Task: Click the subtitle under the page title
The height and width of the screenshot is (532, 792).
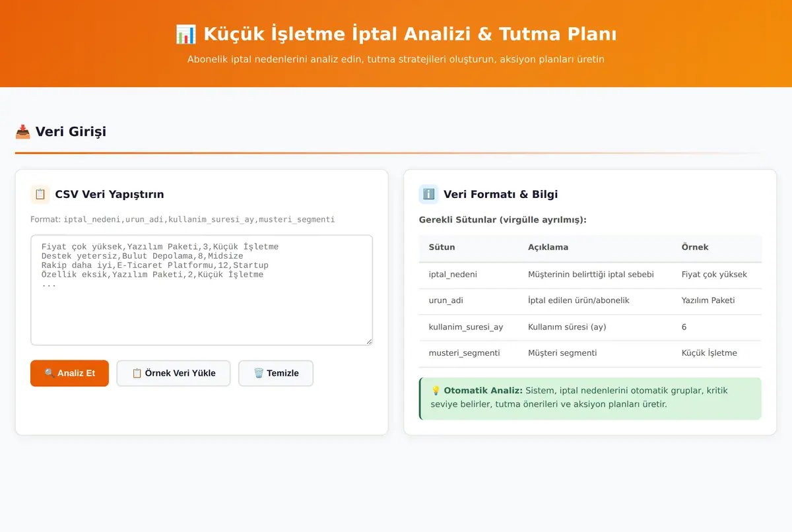Action: [x=396, y=59]
